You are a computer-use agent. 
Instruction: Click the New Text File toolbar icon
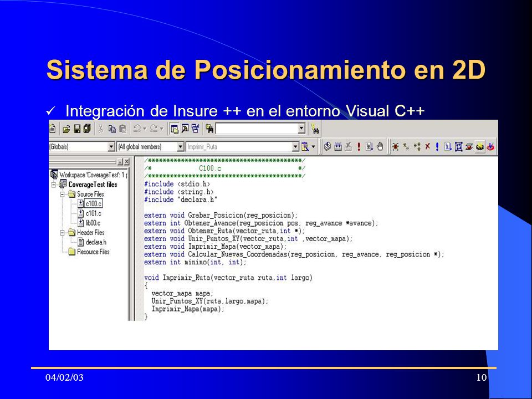52,129
